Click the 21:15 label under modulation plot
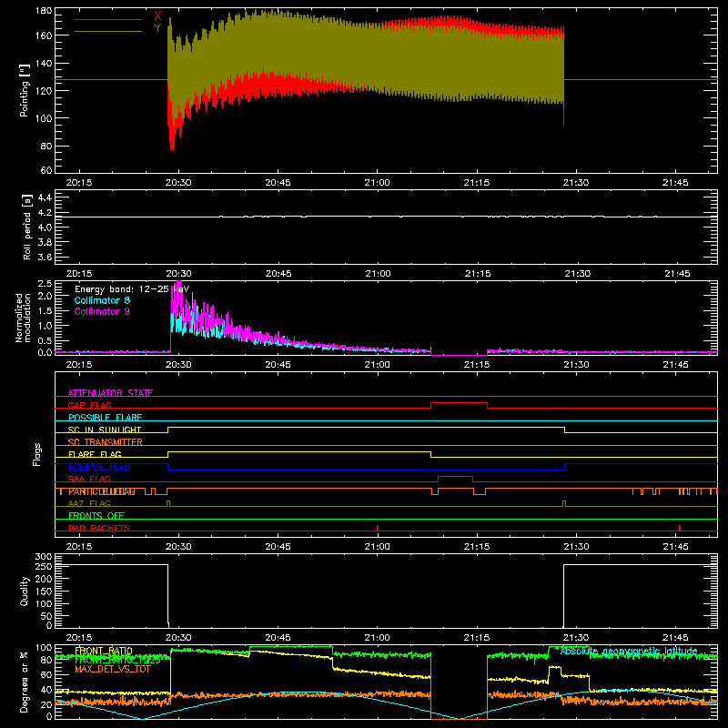The image size is (728, 728). coord(477,365)
